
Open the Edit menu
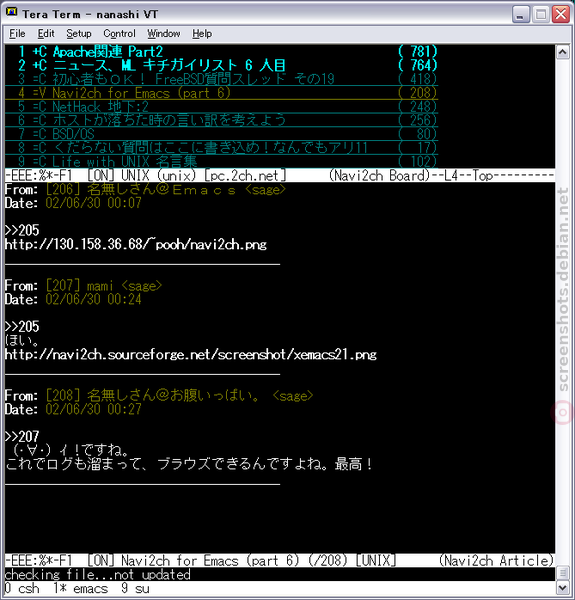click(x=46, y=34)
